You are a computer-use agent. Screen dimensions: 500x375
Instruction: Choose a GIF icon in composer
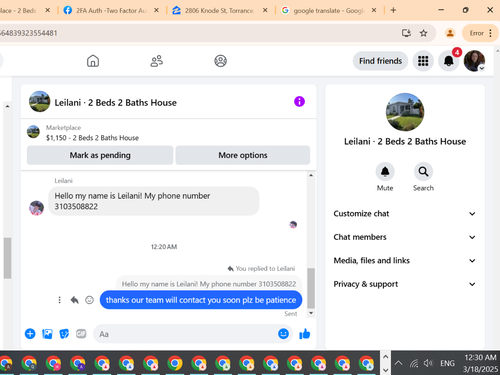point(81,334)
